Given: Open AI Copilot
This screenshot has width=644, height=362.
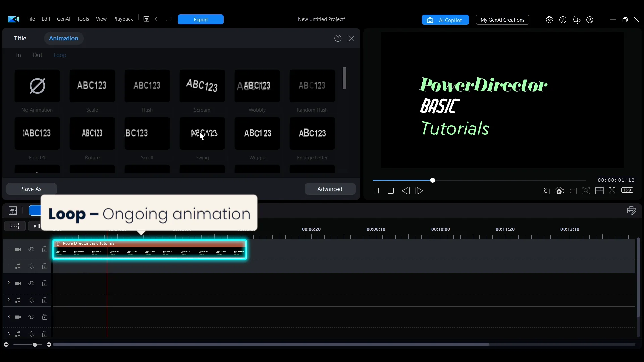Looking at the screenshot, I should click(445, 20).
